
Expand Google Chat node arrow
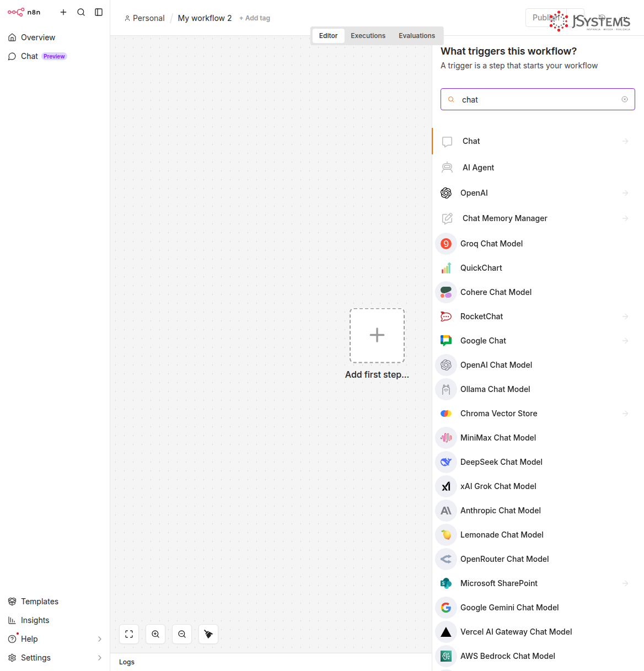[x=625, y=341]
